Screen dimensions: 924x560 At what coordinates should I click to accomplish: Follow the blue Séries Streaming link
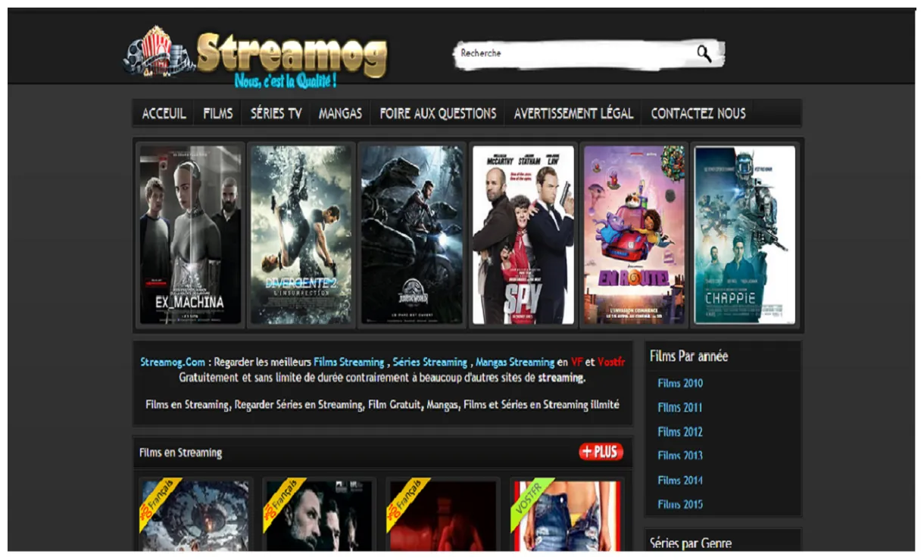click(429, 362)
